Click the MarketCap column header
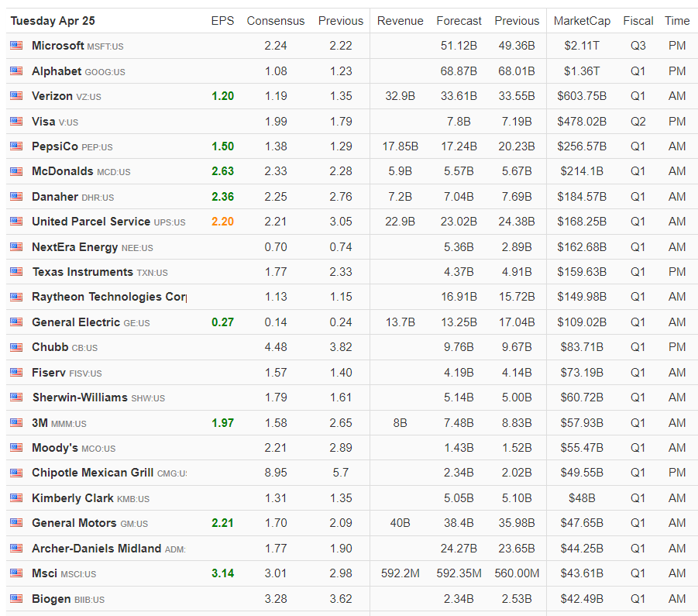Image resolution: width=698 pixels, height=616 pixels. click(582, 21)
